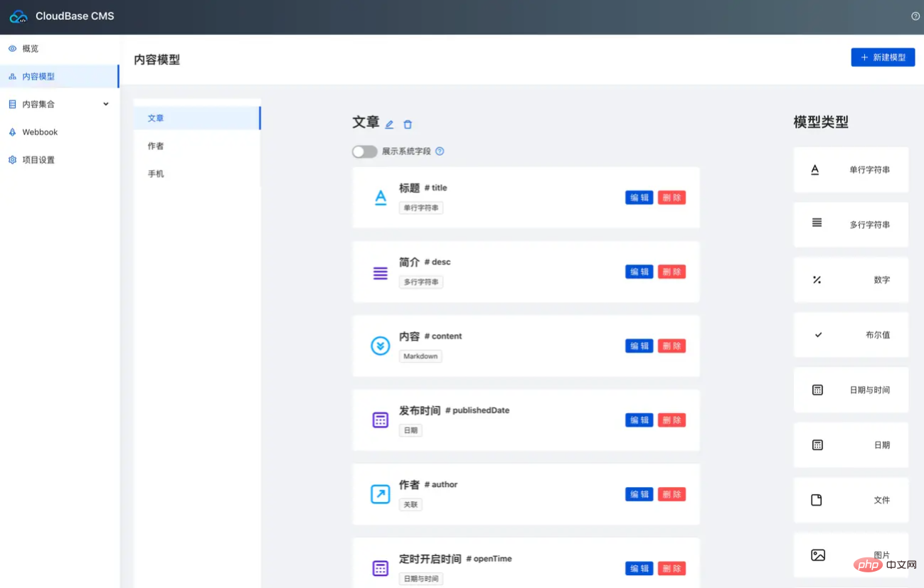924x588 pixels.
Task: Click the help icon next to 展示系统字段
Action: pos(440,151)
